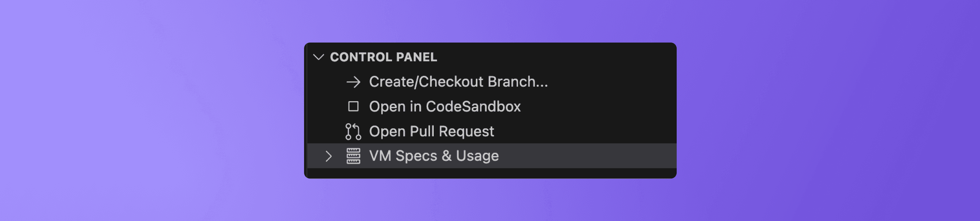
Task: Select the CONTROL PANEL section title
Action: click(384, 57)
